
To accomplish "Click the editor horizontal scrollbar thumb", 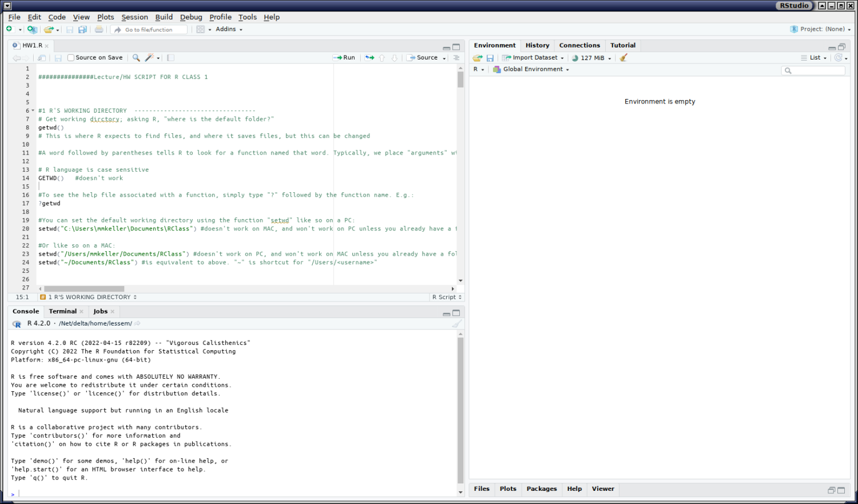I will coord(84,289).
